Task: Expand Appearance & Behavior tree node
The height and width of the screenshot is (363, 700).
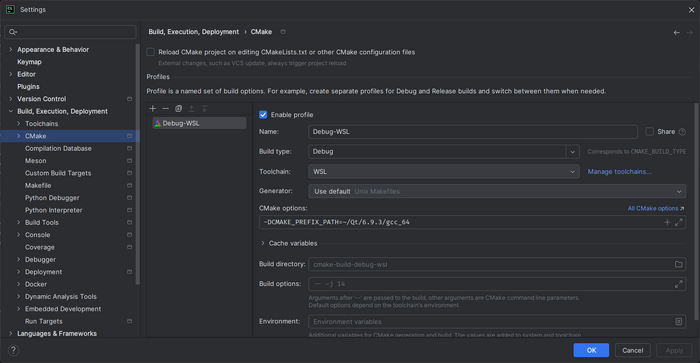Action: pyautogui.click(x=11, y=50)
